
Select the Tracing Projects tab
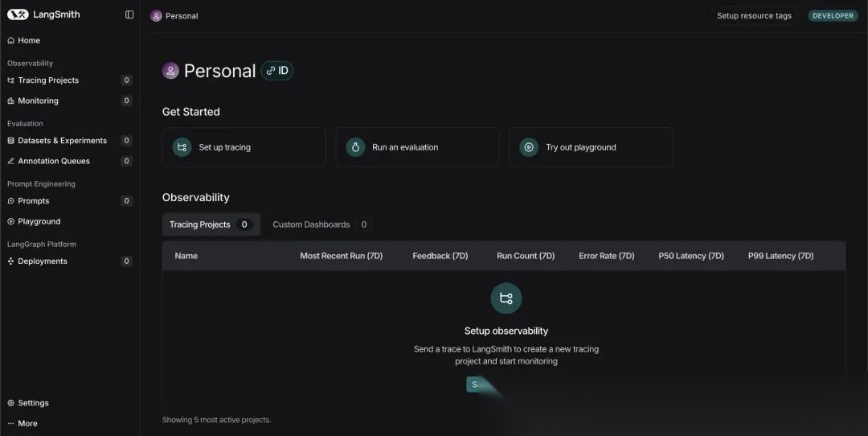[211, 224]
